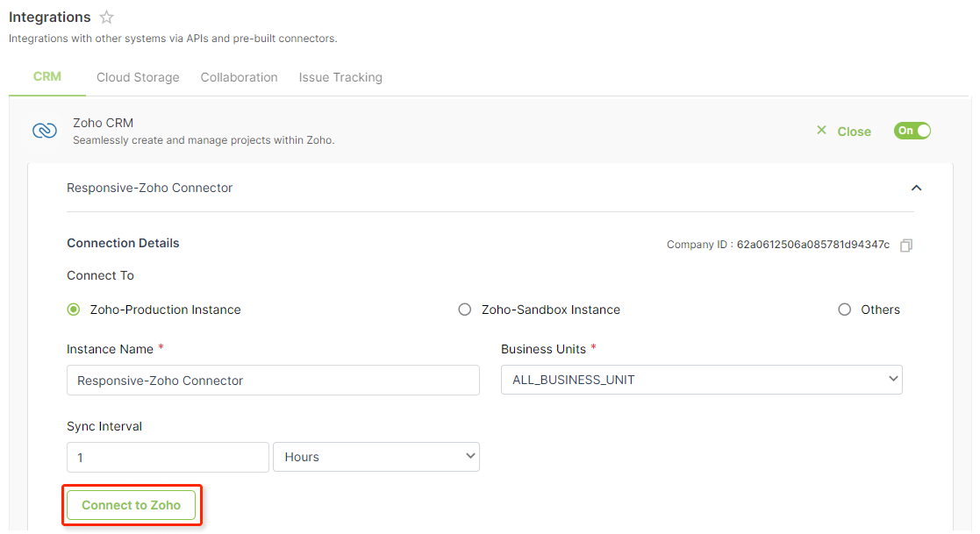Image resolution: width=980 pixels, height=534 pixels.
Task: Select Zoho-Sandbox Instance radio button
Action: tap(464, 310)
